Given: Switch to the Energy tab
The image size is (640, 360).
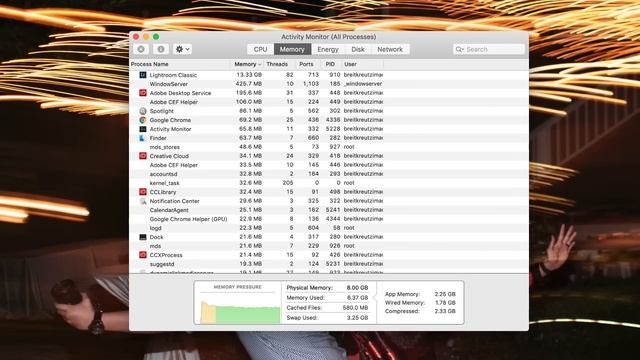Looking at the screenshot, I should pyautogui.click(x=328, y=49).
